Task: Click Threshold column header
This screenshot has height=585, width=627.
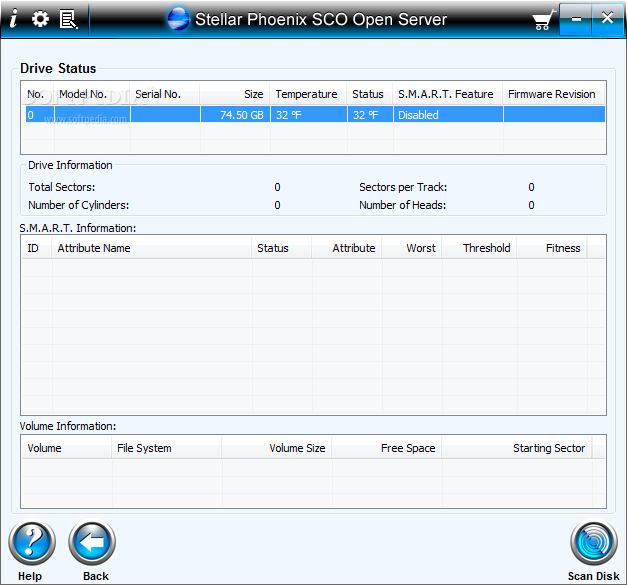Action: [479, 248]
